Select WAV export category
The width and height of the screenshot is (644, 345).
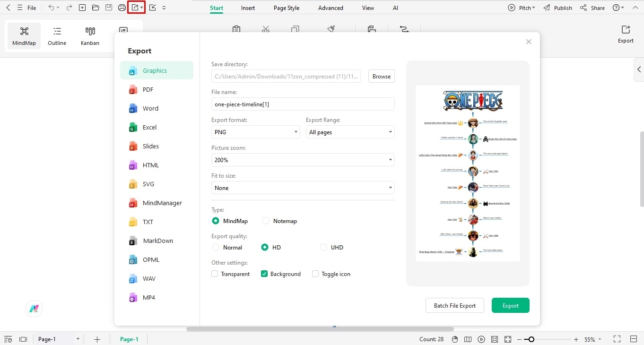coord(157,278)
